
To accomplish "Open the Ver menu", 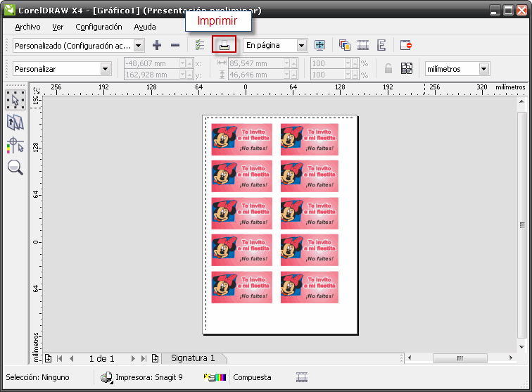I will click(58, 27).
